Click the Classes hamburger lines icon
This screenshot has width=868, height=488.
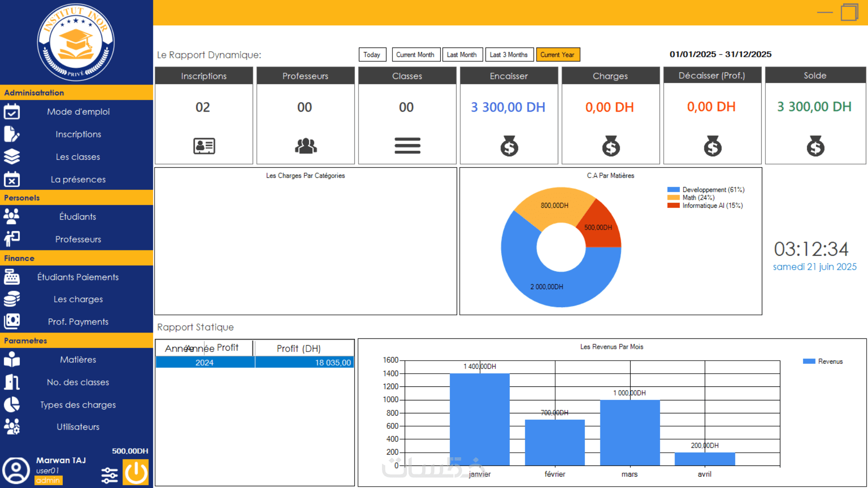click(407, 145)
